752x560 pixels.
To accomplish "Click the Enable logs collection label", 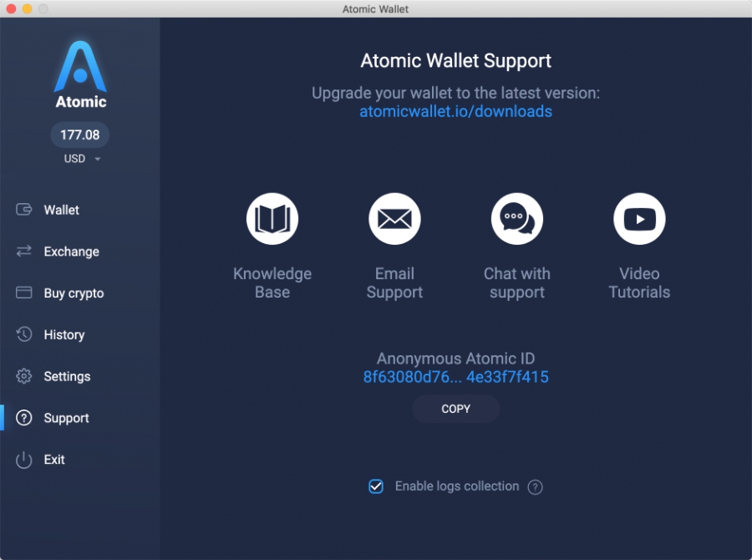I will click(x=457, y=486).
